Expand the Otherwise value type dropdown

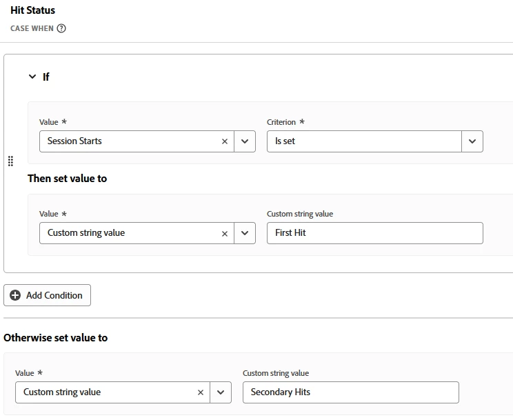click(221, 392)
